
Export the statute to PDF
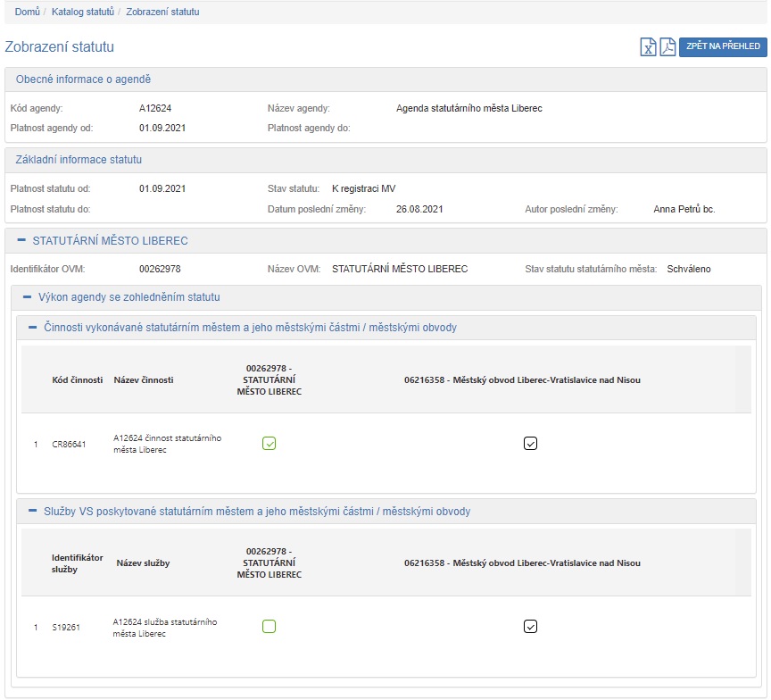click(x=667, y=47)
